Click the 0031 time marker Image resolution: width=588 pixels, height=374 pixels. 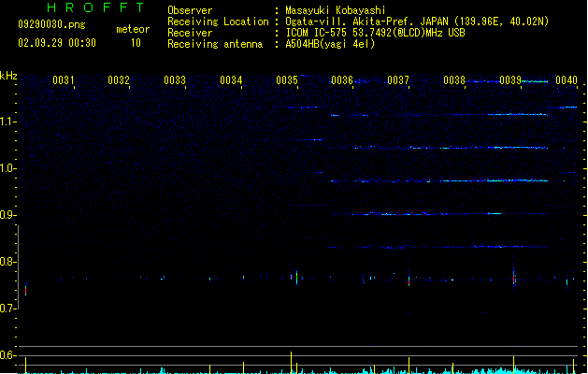point(63,80)
